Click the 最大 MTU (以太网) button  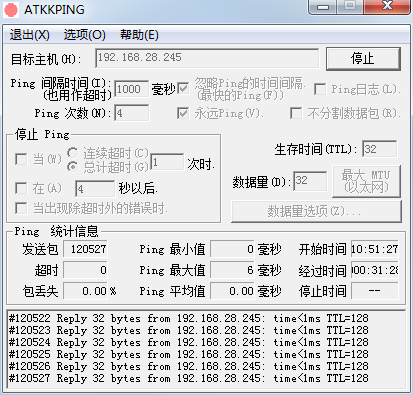(366, 181)
